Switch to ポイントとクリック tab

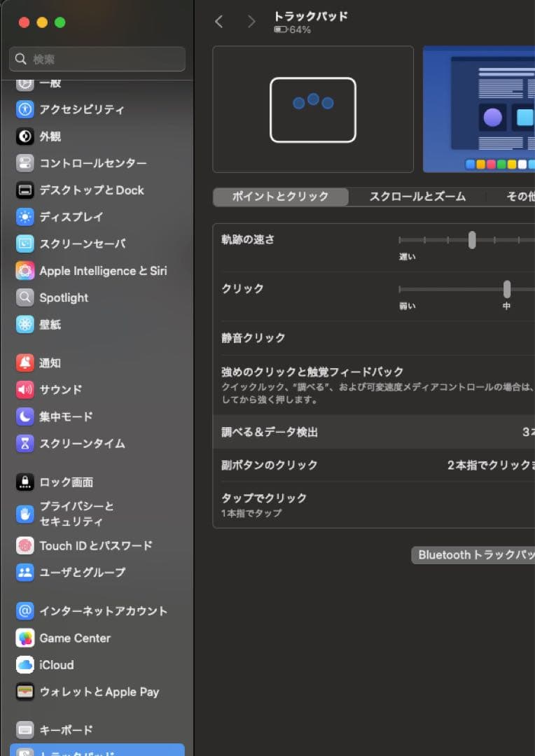[x=280, y=197]
